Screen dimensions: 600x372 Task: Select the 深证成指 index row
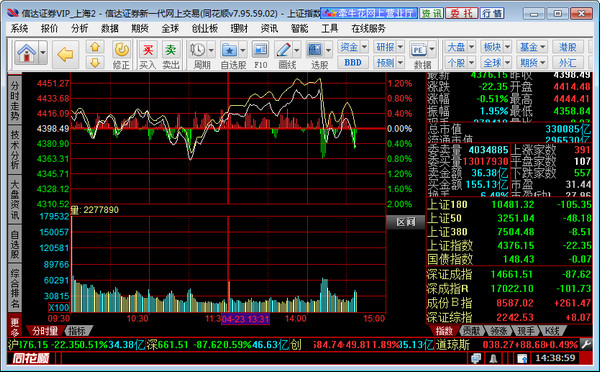tap(509, 274)
